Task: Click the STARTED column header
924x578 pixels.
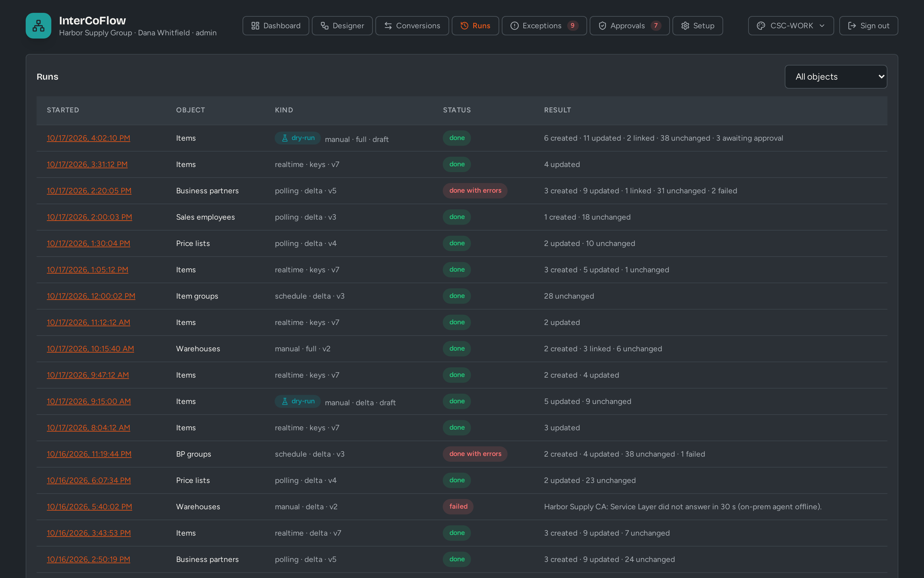Action: [x=63, y=110]
